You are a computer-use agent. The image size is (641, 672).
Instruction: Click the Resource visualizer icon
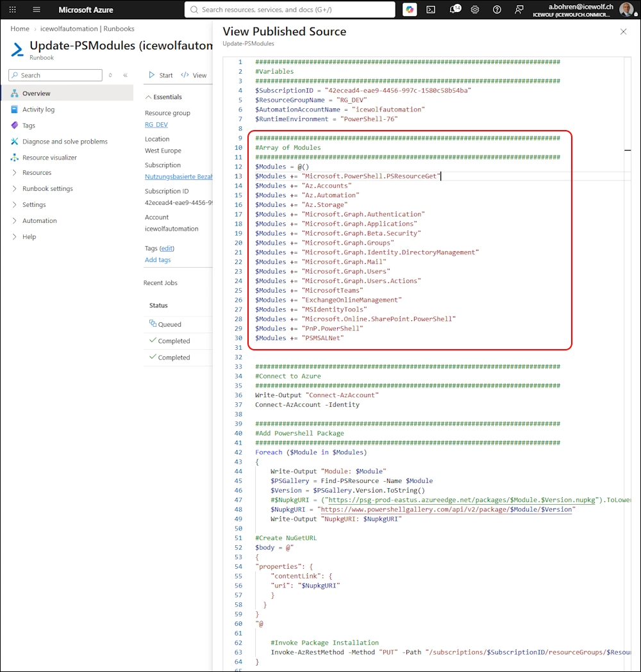point(15,158)
